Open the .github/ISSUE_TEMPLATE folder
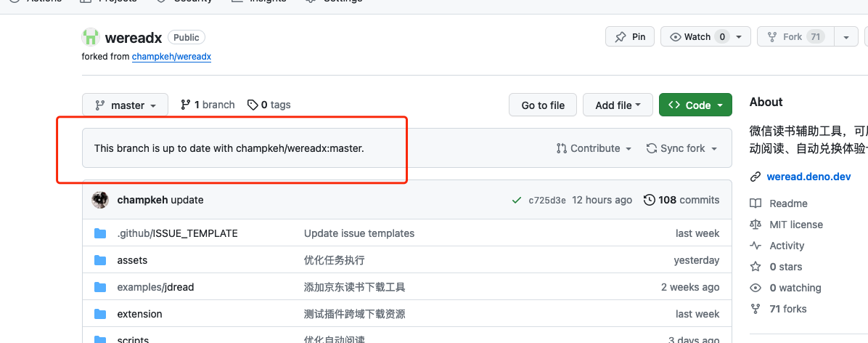Screen dimensions: 868x343 point(177,233)
